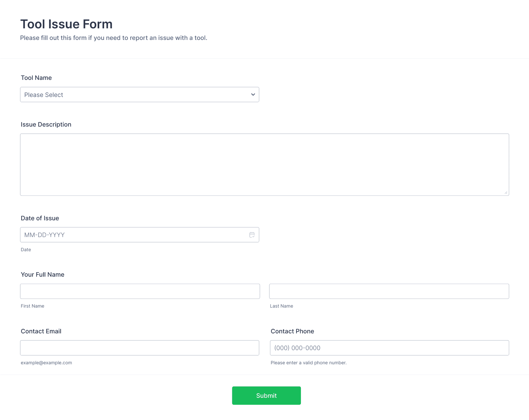Click the "Tool Issue Form" heading
Viewport: 529px width, 420px height.
point(66,24)
